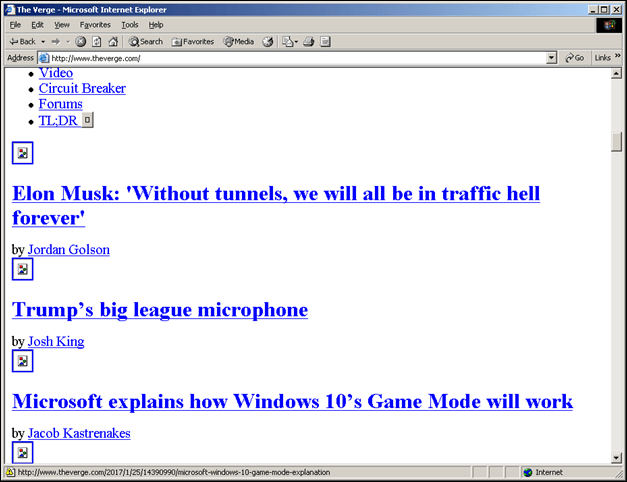Viewport: 627px width, 482px height.
Task: Click broken image above Microsoft Game Mode headline
Action: [22, 361]
